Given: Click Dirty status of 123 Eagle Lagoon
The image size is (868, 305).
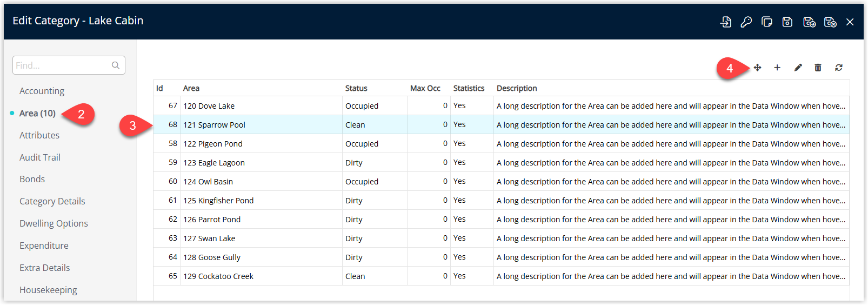Looking at the screenshot, I should pos(354,163).
